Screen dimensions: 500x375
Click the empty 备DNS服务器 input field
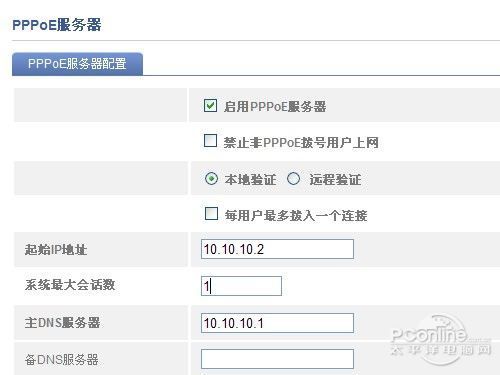[x=277, y=359]
